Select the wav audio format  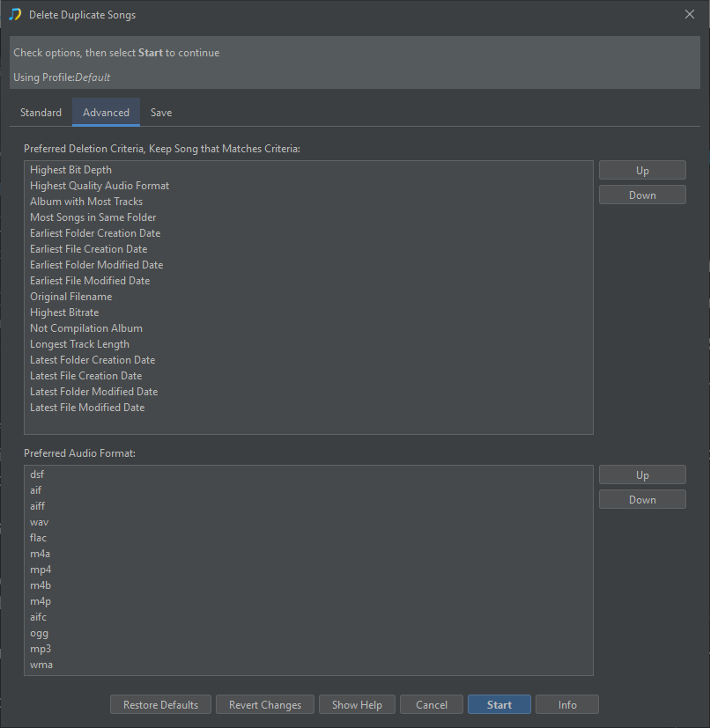coord(308,522)
